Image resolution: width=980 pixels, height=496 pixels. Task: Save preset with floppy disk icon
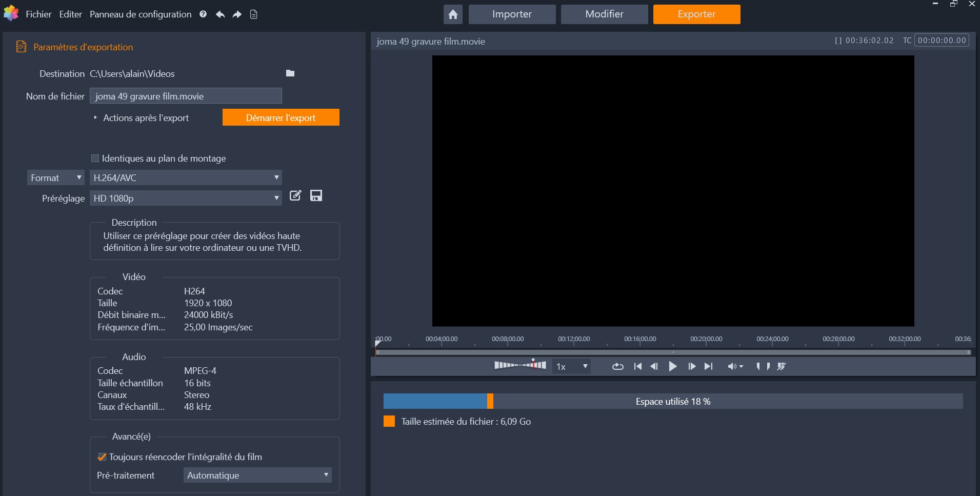pos(316,195)
